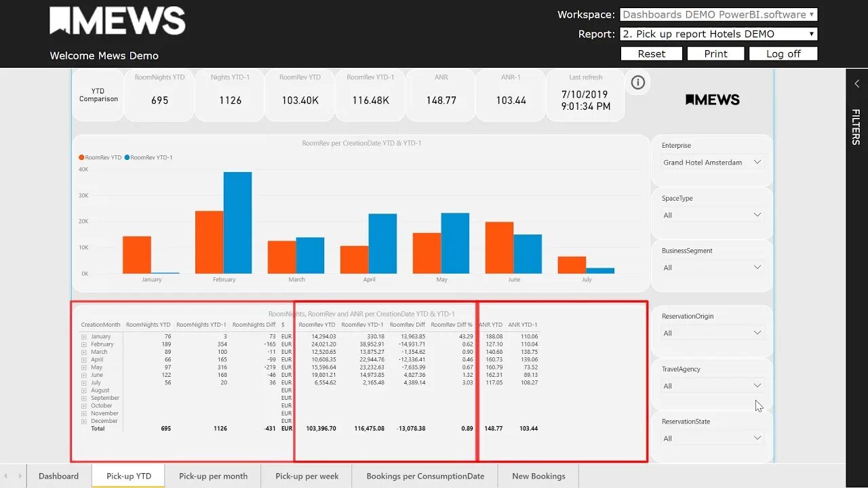Click June orange RoomRev YTD bar
Image resolution: width=868 pixels, height=488 pixels.
point(499,248)
